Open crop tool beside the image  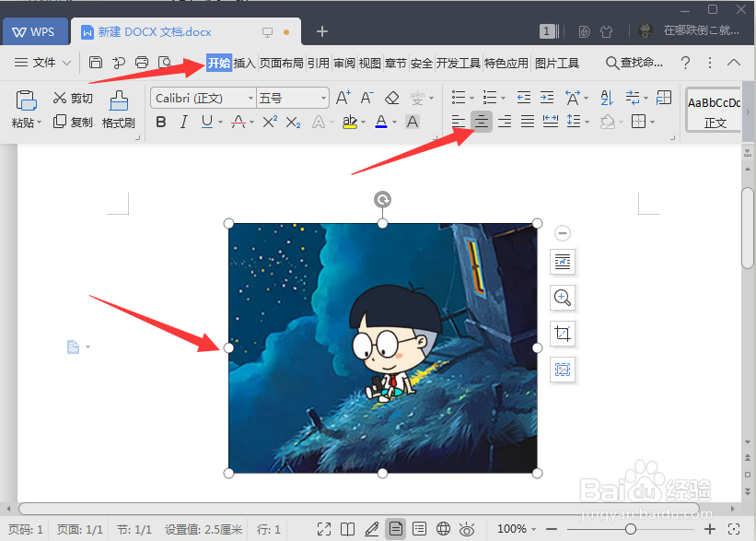click(563, 334)
